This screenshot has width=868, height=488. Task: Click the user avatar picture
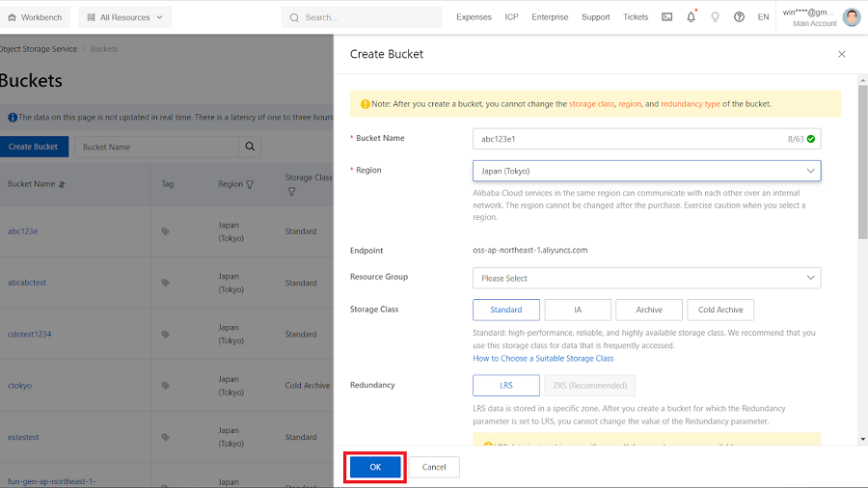(x=851, y=17)
